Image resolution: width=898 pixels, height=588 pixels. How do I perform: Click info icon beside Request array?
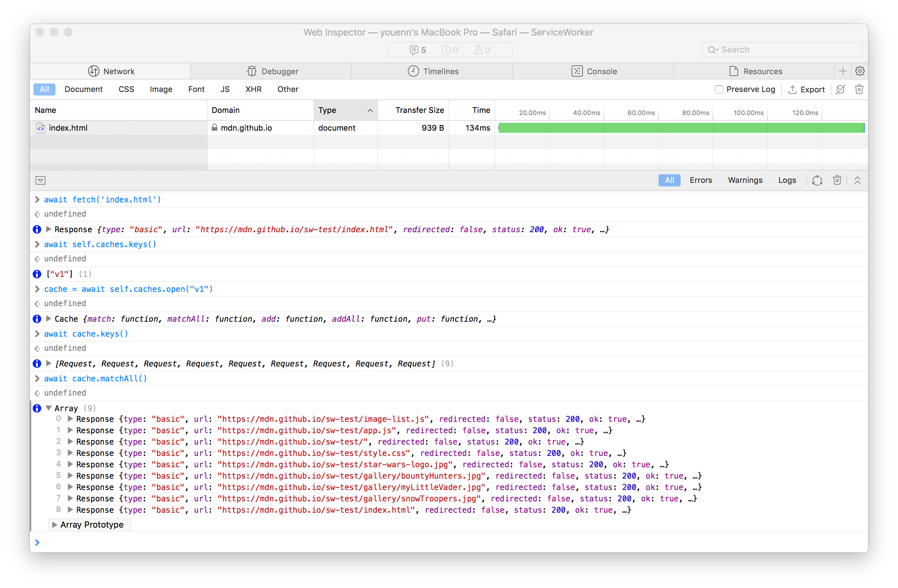(x=37, y=364)
